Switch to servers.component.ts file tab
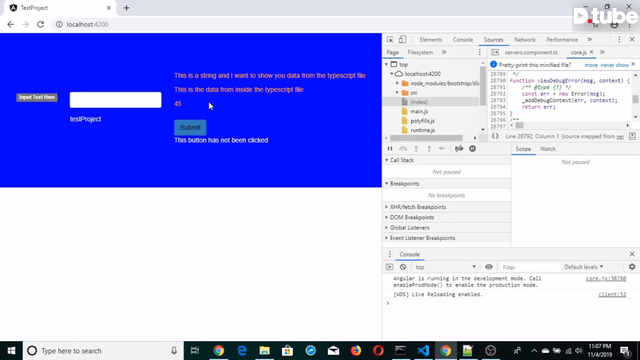640x360 pixels. (x=531, y=52)
